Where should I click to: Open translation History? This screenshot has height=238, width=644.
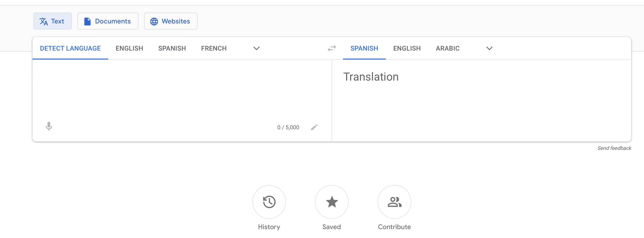pyautogui.click(x=269, y=202)
